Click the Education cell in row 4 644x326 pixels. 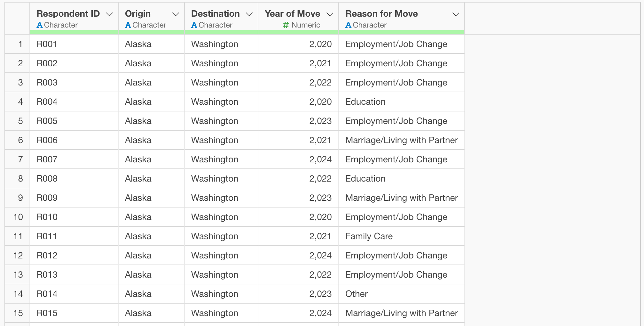365,102
